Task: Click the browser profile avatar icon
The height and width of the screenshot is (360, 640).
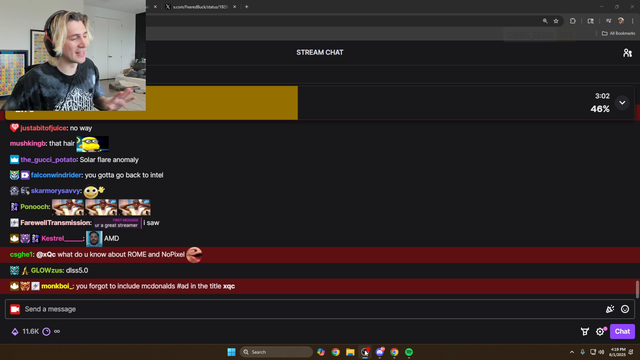Action: (x=621, y=21)
